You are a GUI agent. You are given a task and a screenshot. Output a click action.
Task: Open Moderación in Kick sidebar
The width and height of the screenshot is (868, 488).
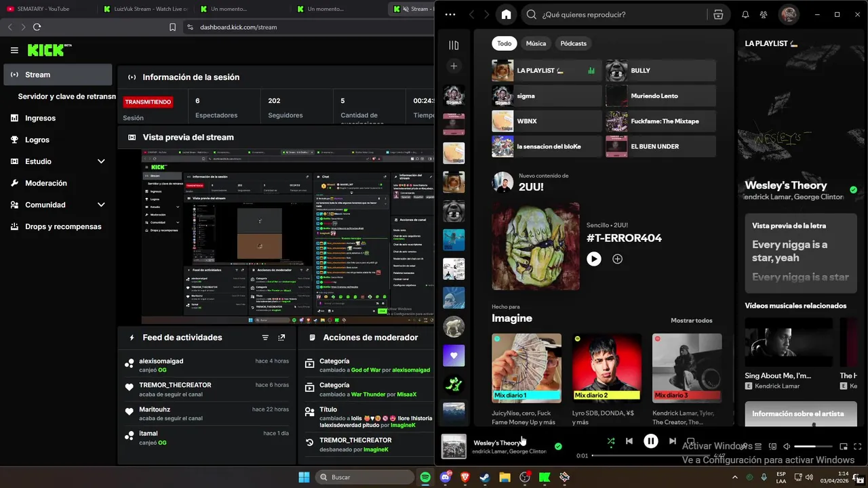58,183
